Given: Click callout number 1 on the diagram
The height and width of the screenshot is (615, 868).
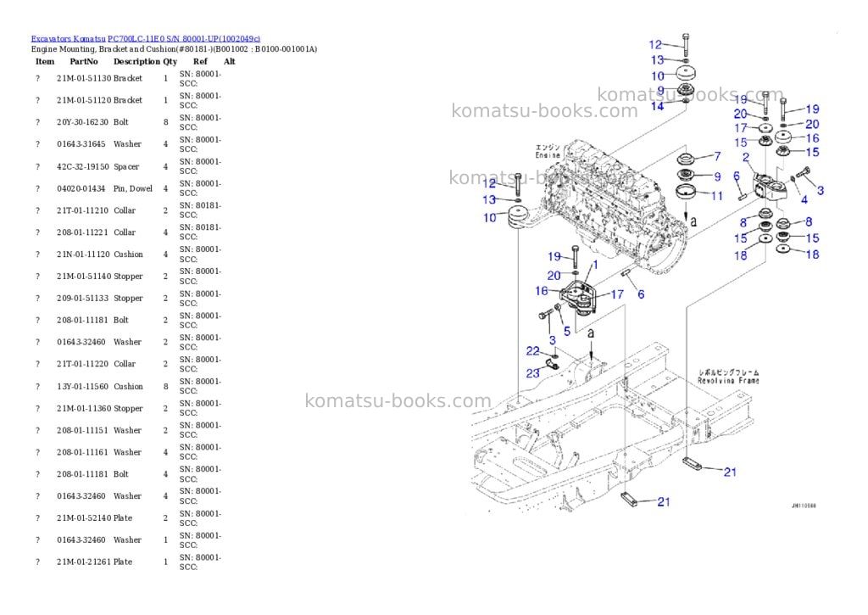Looking at the screenshot, I should pyautogui.click(x=595, y=266).
